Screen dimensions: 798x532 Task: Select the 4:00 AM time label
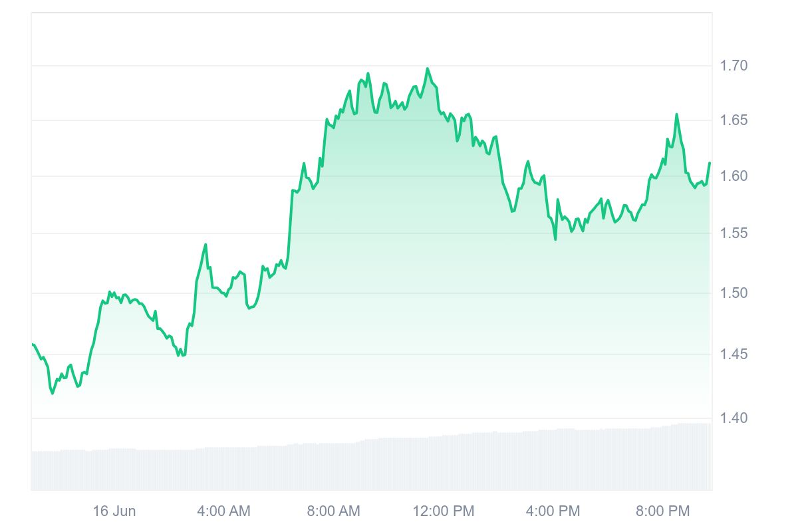pos(224,511)
